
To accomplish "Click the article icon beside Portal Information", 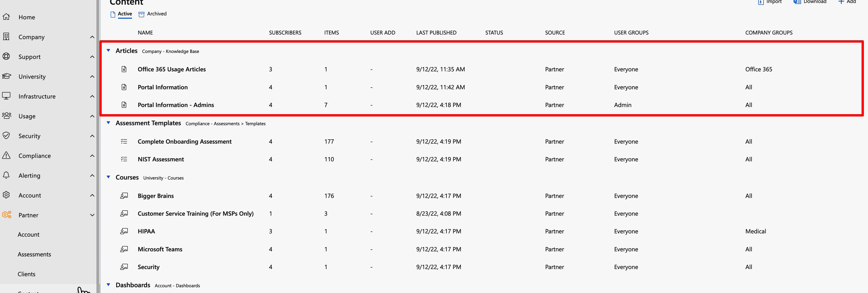I will [x=124, y=87].
